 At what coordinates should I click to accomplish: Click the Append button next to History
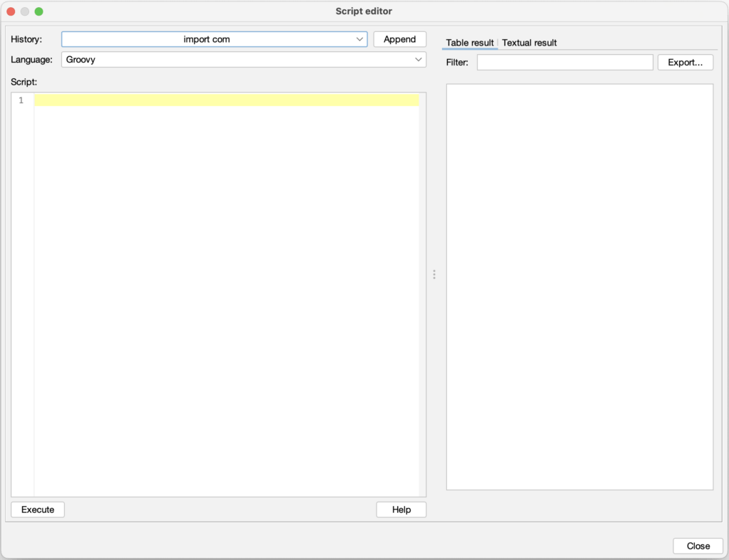click(399, 39)
